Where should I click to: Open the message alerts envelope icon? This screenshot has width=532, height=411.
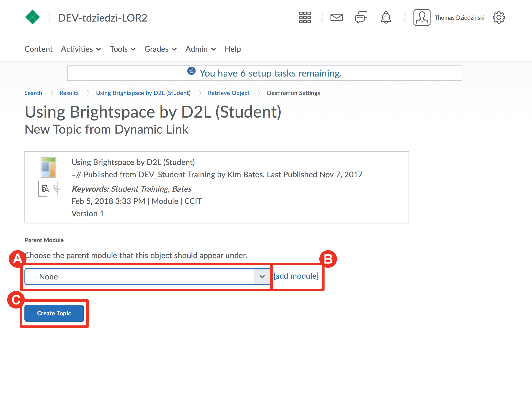point(336,17)
